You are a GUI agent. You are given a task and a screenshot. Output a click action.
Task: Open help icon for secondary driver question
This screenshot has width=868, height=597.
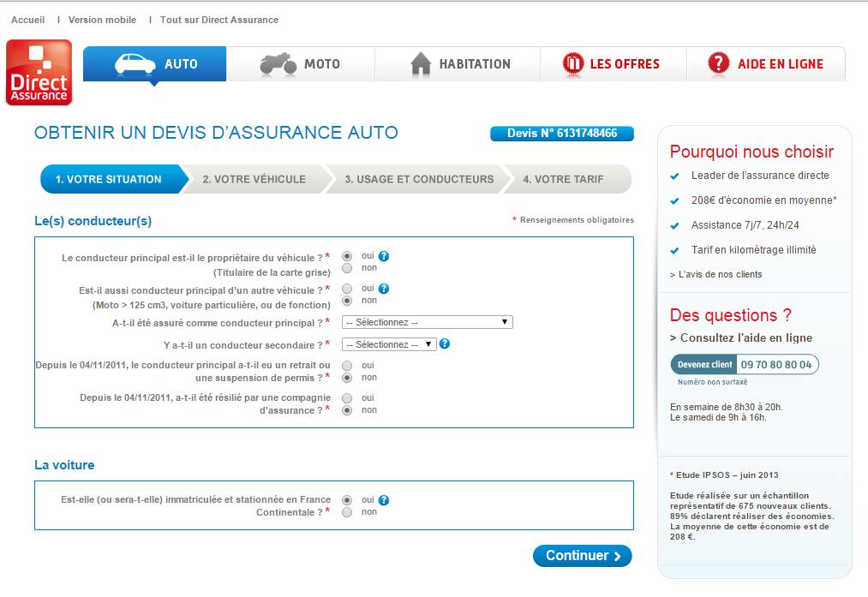point(445,343)
